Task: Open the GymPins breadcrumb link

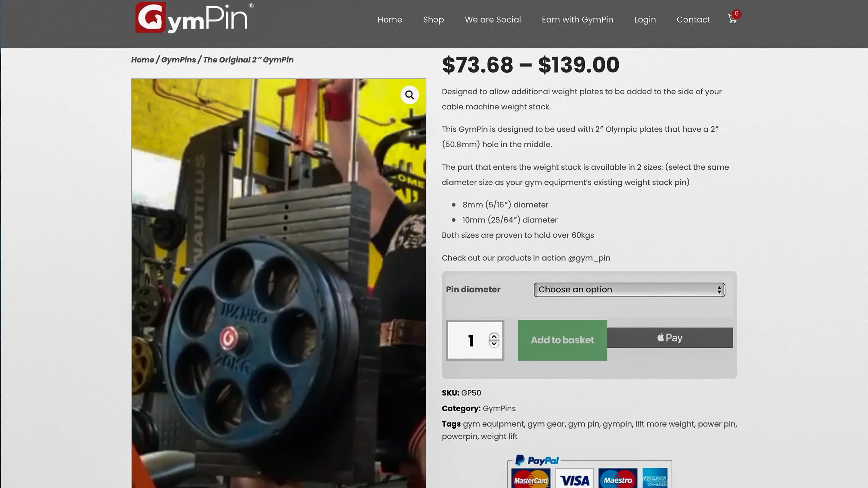Action: tap(178, 60)
